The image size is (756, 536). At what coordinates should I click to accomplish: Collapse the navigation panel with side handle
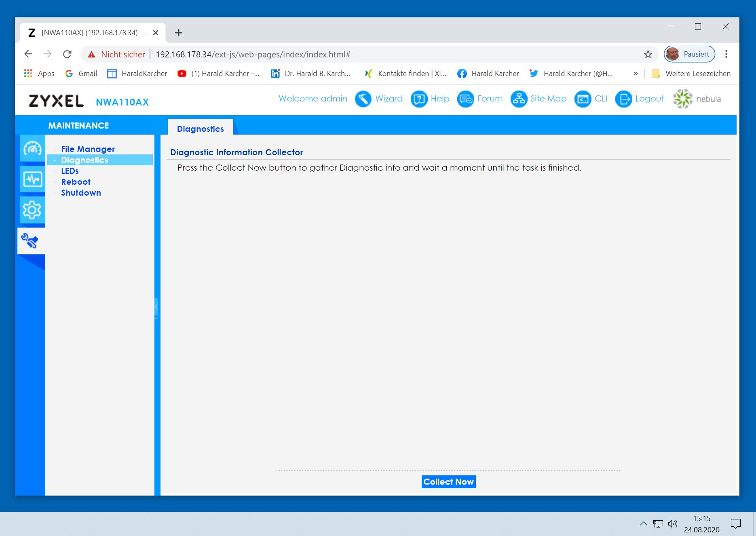coord(156,307)
